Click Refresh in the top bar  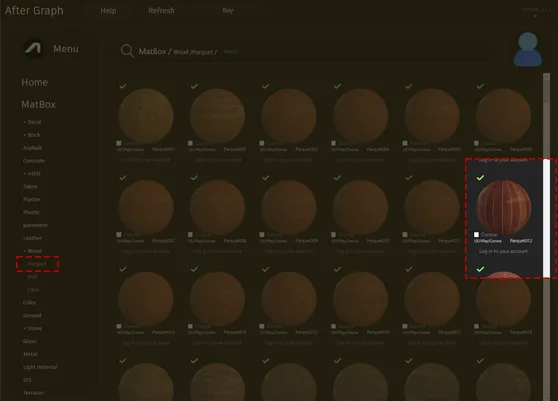[x=161, y=11]
